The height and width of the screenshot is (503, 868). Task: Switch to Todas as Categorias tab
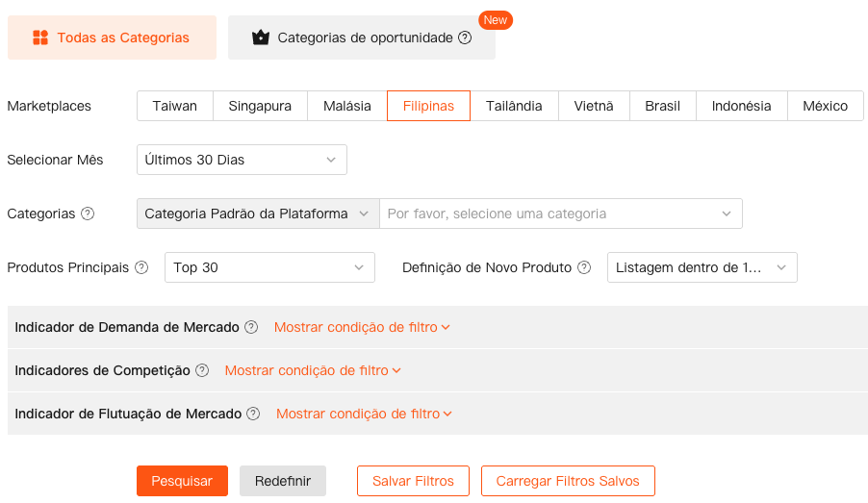pos(112,38)
